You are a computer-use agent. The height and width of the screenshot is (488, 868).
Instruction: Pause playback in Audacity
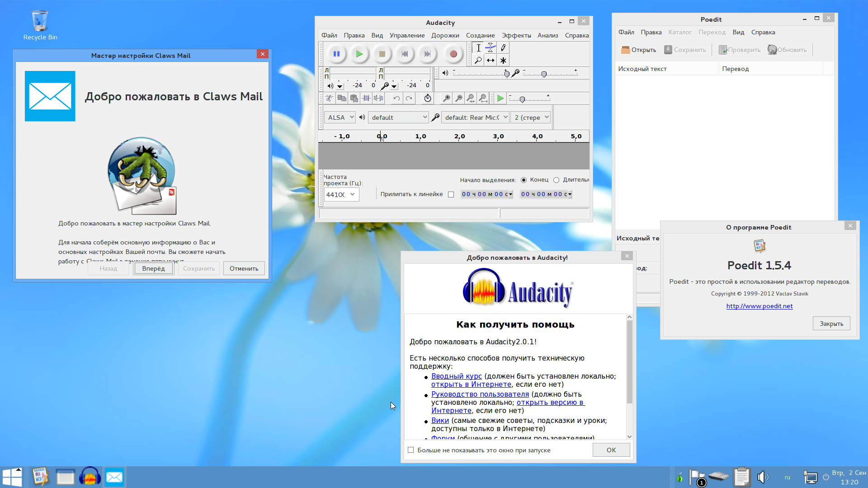[x=336, y=54]
